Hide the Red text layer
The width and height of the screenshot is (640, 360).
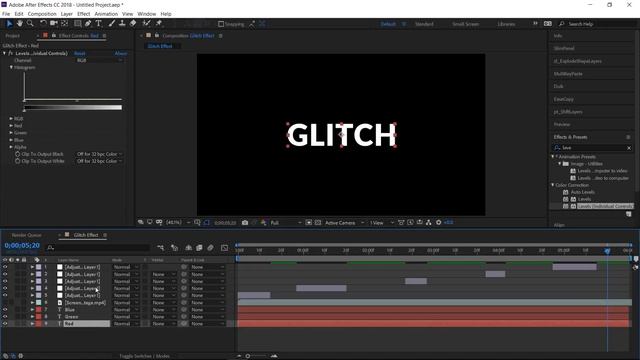point(5,324)
